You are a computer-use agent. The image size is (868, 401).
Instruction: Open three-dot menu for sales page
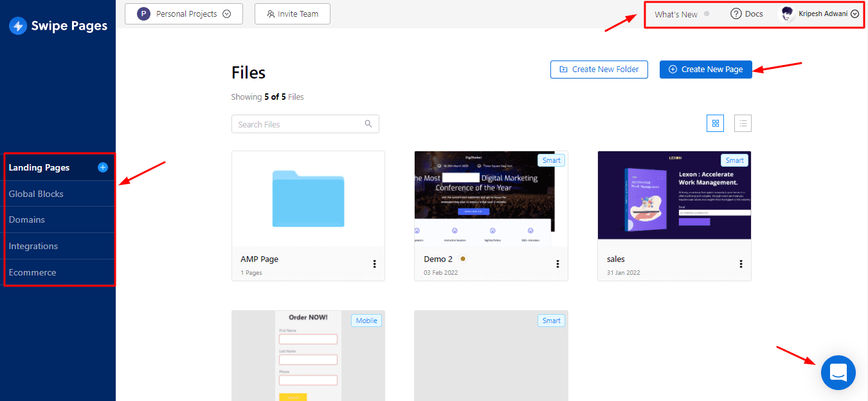coord(741,264)
